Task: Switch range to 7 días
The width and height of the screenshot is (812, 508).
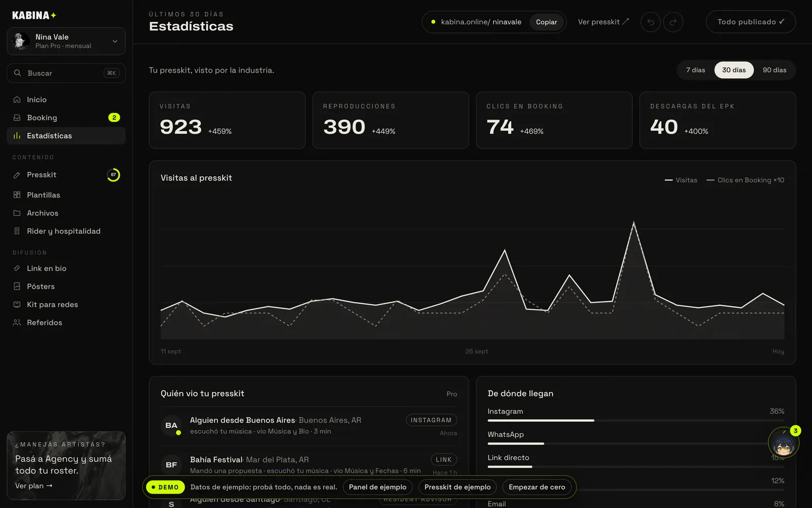Action: click(x=695, y=70)
